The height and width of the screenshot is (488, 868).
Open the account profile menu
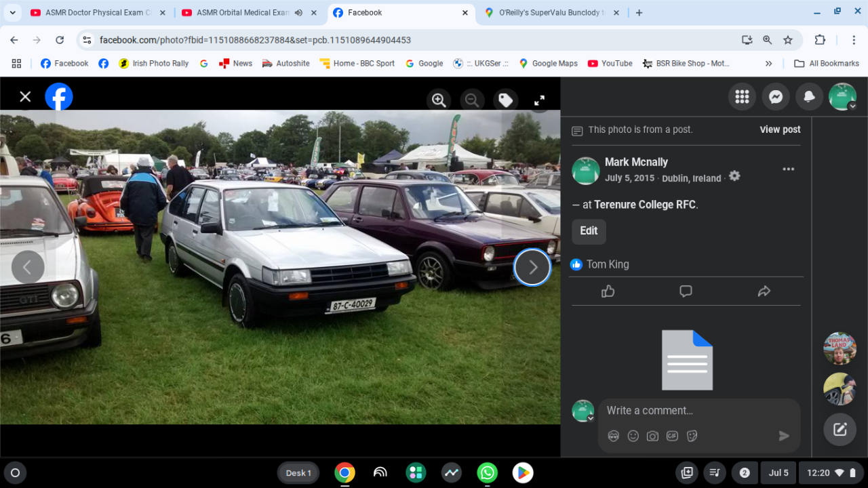point(842,97)
